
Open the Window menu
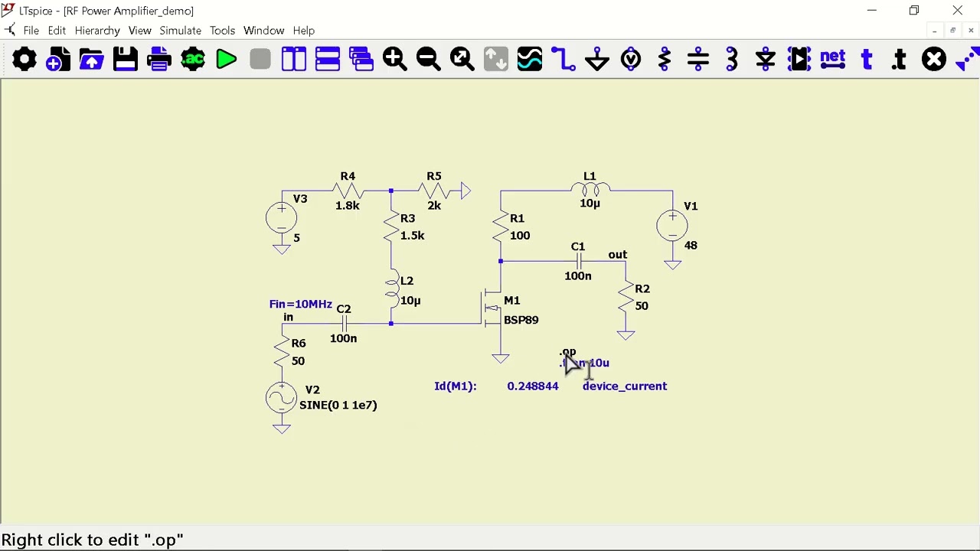(x=263, y=31)
